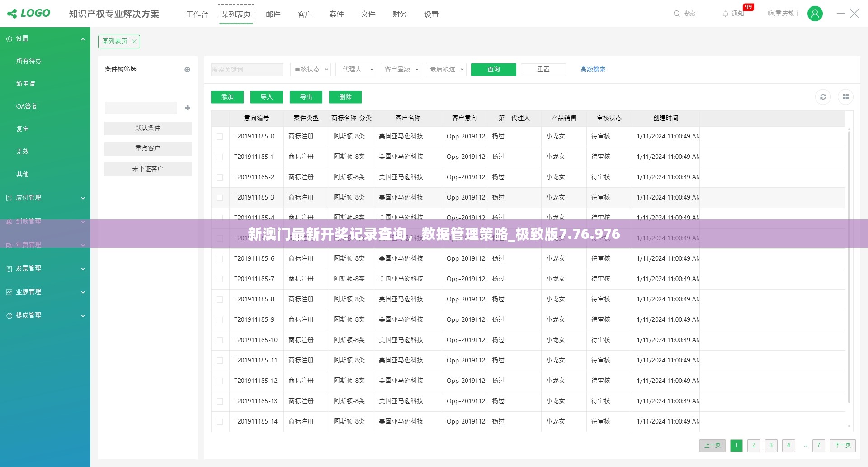868x467 pixels.
Task: Click the green 查询 button
Action: (494, 69)
